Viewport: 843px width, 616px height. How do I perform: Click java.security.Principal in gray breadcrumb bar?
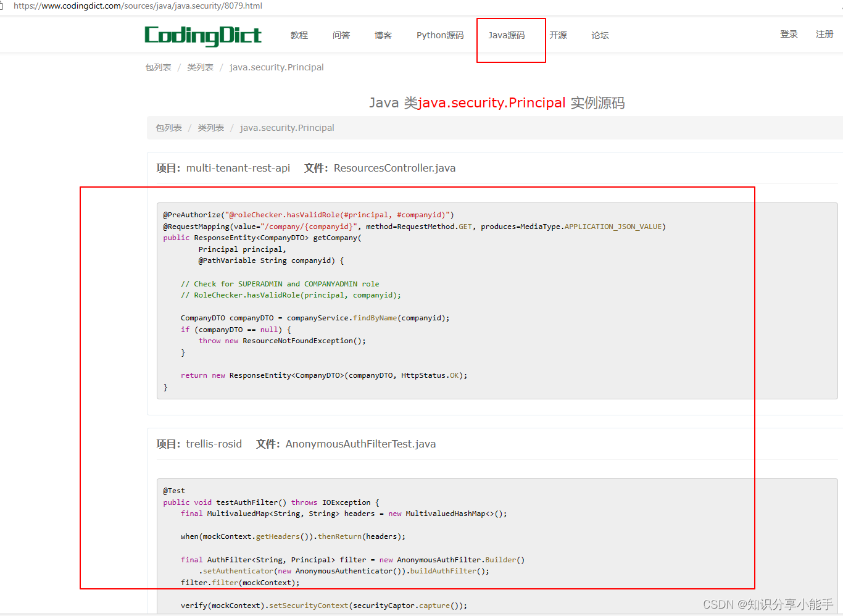click(x=287, y=128)
